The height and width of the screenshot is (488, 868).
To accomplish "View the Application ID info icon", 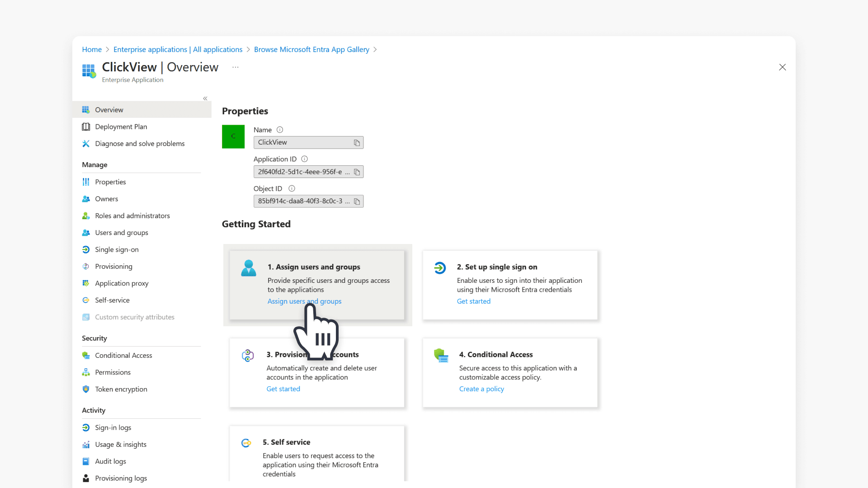I will 305,159.
